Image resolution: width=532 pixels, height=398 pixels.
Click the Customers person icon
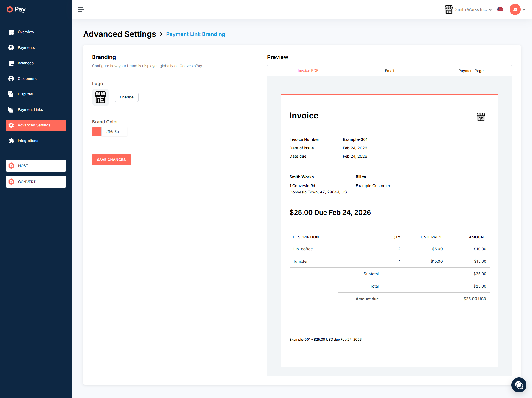[11, 79]
